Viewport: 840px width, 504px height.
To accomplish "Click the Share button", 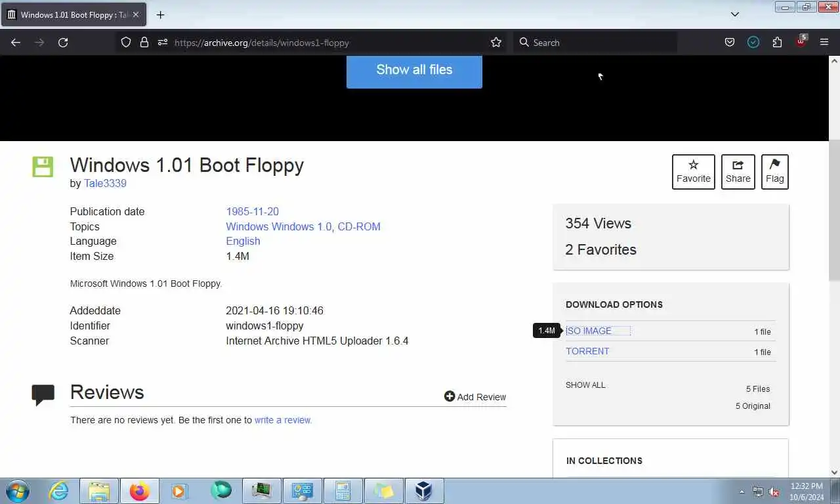I will 738,172.
